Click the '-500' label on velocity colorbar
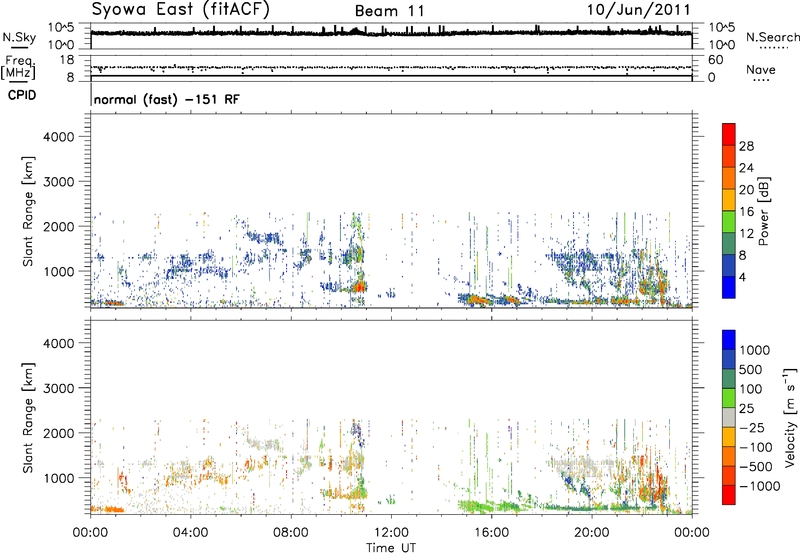The image size is (800, 554). point(756,467)
